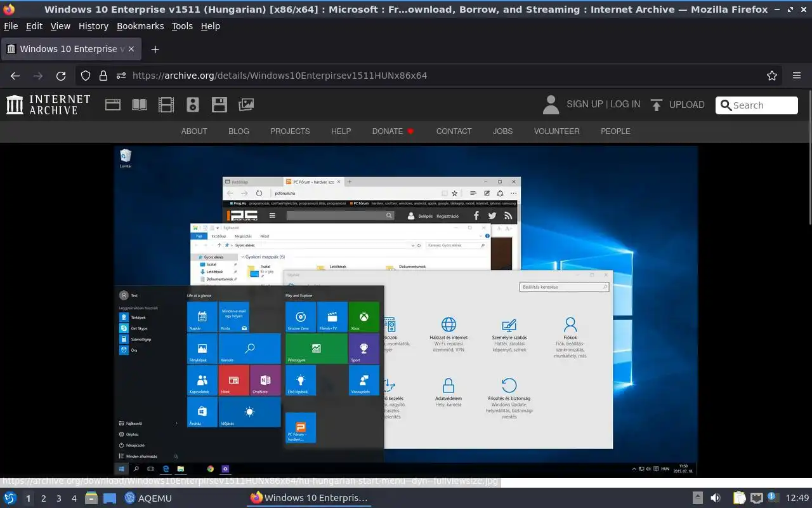The image size is (812, 508).
Task: Click the search magnifier icon
Action: (726, 105)
